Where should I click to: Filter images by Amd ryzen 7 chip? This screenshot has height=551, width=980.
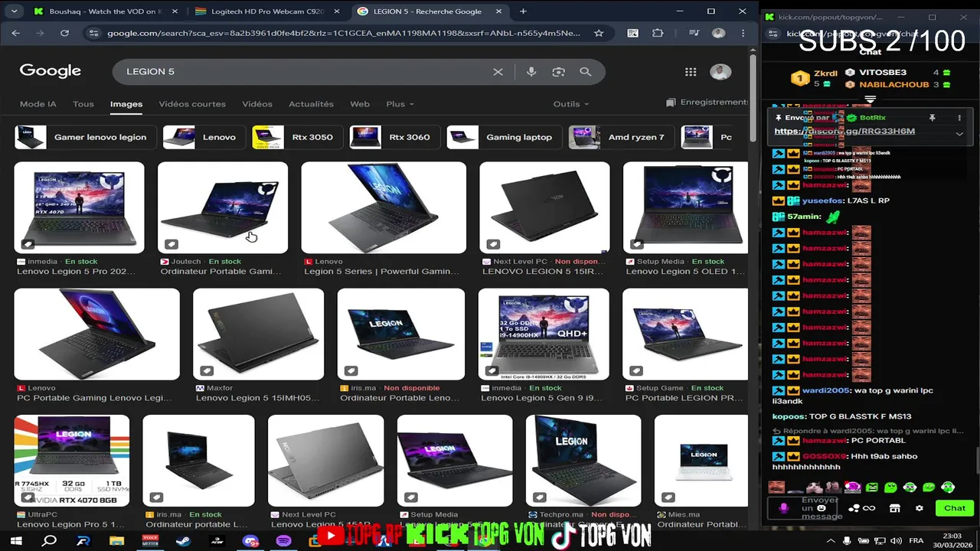[621, 137]
